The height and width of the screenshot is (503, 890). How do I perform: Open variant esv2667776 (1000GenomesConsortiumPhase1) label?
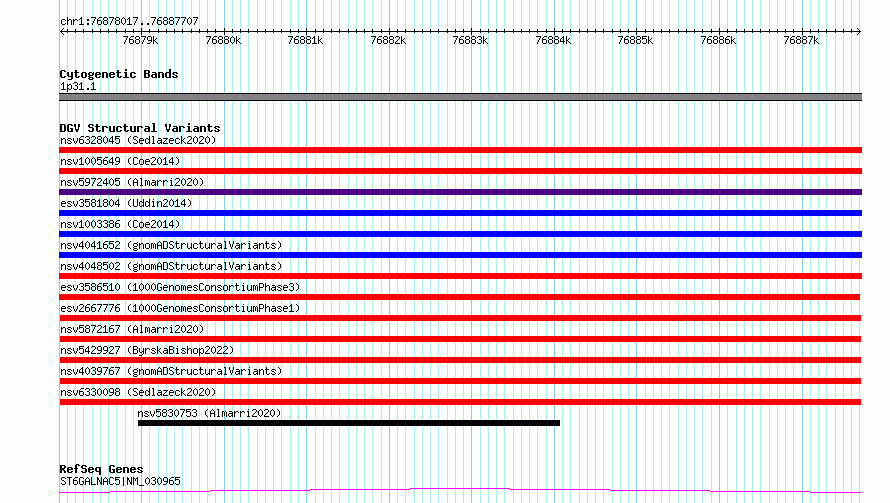click(x=180, y=308)
